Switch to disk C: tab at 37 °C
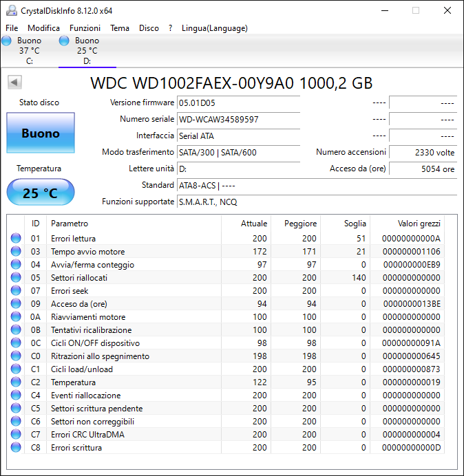464x476 pixels. (x=30, y=51)
